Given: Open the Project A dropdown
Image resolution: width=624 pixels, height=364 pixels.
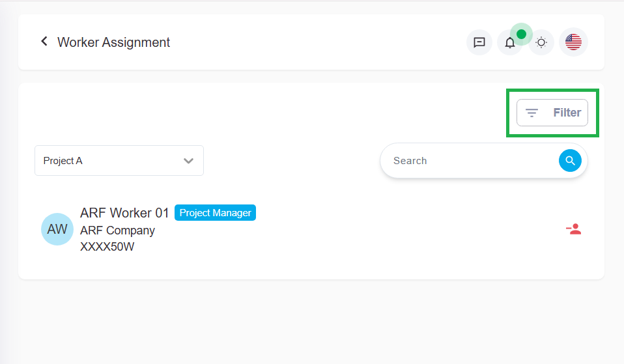Looking at the screenshot, I should pos(111,161).
